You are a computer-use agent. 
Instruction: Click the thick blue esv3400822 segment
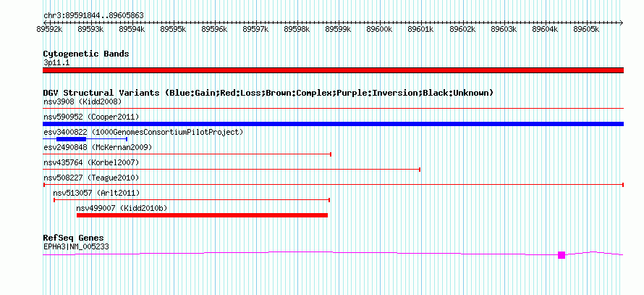click(71, 139)
